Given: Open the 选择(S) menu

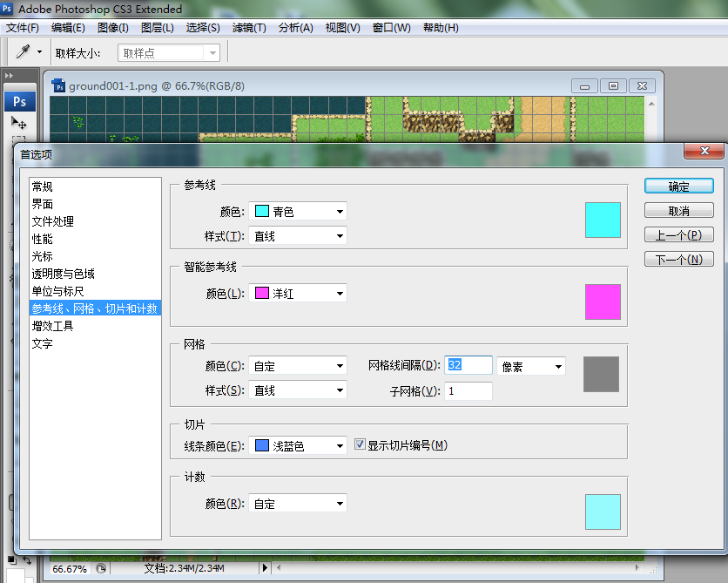Looking at the screenshot, I should (203, 28).
